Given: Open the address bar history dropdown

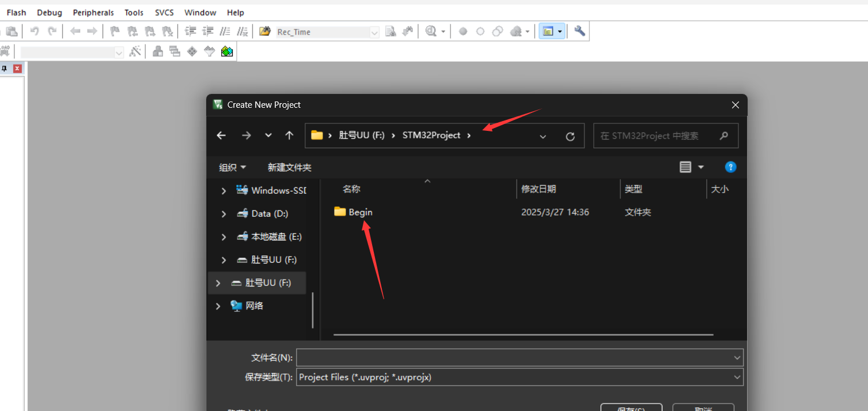Looking at the screenshot, I should point(543,136).
